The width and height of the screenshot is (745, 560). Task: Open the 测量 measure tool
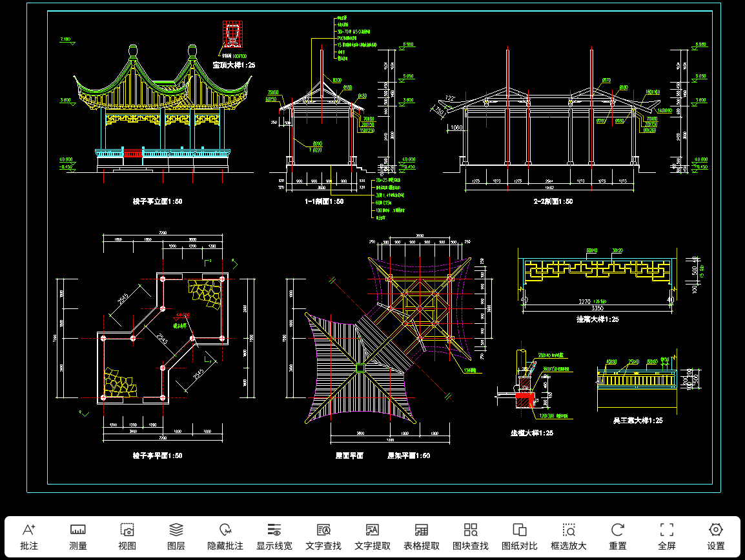[x=78, y=536]
